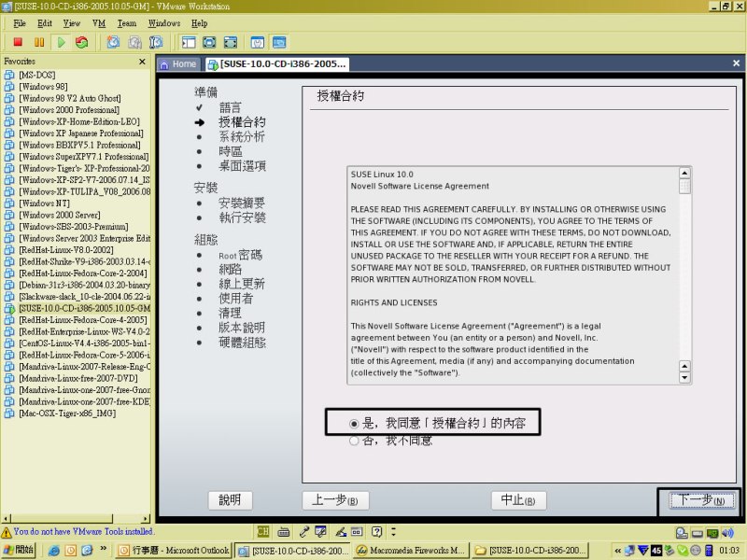Click the 下一步 (Next) button
The image size is (747, 560).
(x=702, y=500)
